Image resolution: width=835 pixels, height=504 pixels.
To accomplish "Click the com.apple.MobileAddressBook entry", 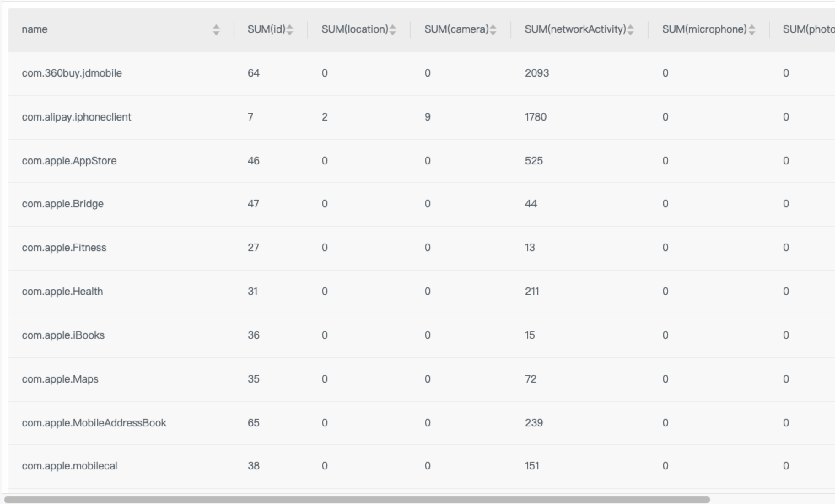I will click(x=94, y=423).
